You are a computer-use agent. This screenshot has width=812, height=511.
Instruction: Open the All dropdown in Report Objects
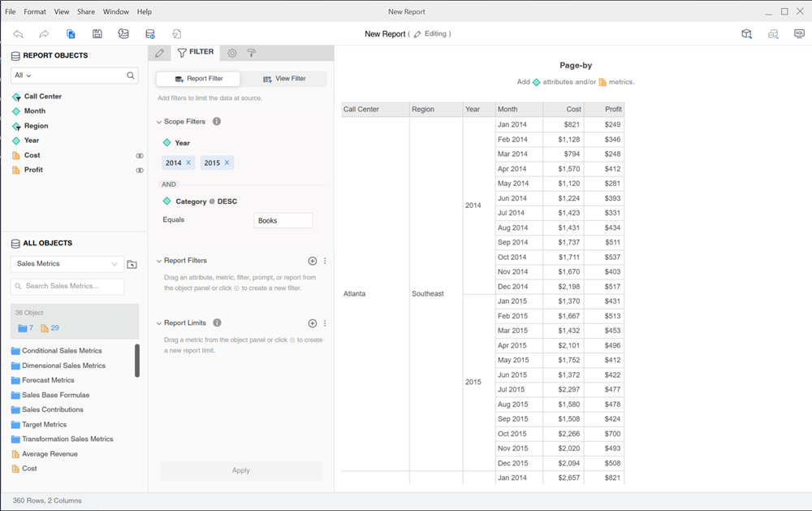tap(24, 76)
